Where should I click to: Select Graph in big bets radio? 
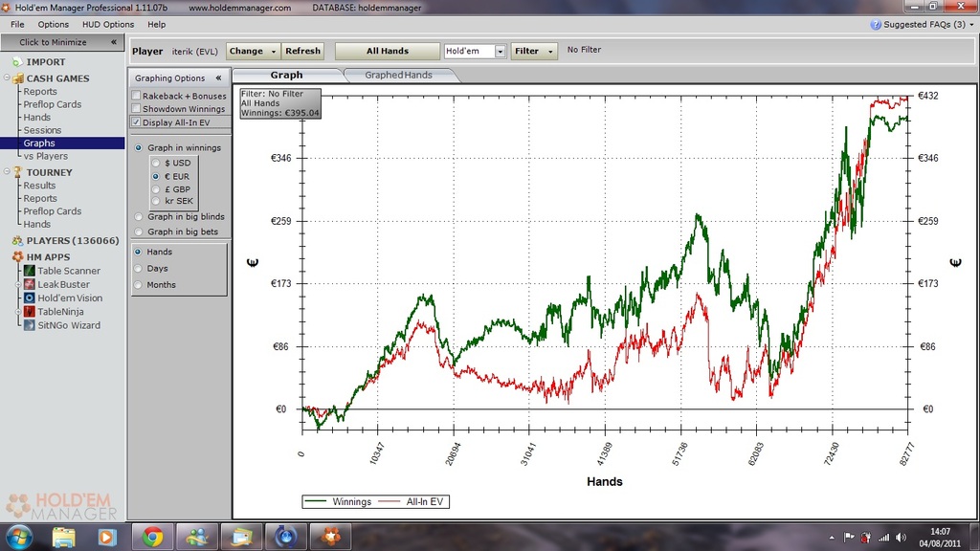coord(139,231)
